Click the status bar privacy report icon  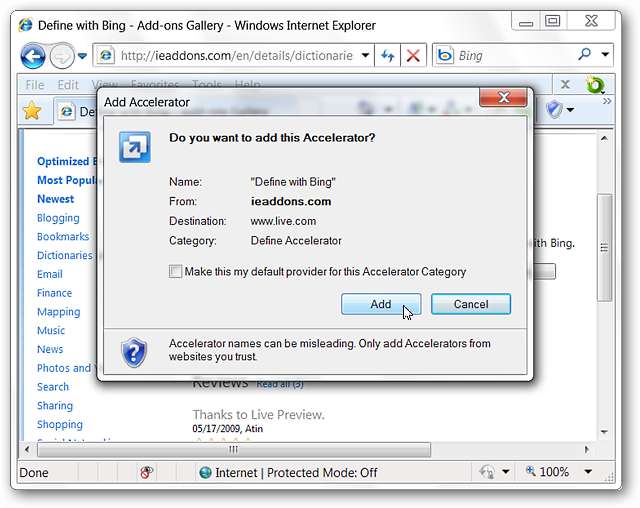pyautogui.click(x=487, y=472)
